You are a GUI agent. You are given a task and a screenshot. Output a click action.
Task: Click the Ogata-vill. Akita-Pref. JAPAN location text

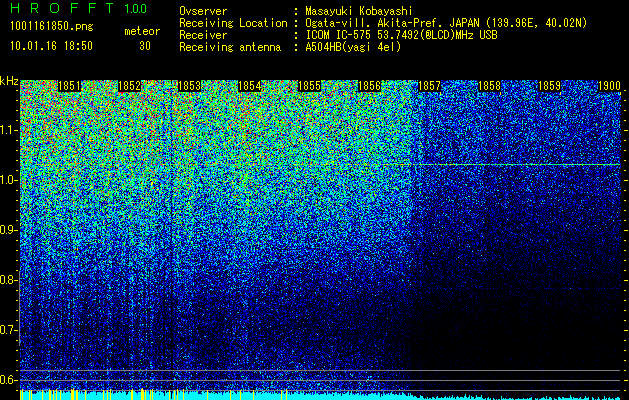[446, 24]
